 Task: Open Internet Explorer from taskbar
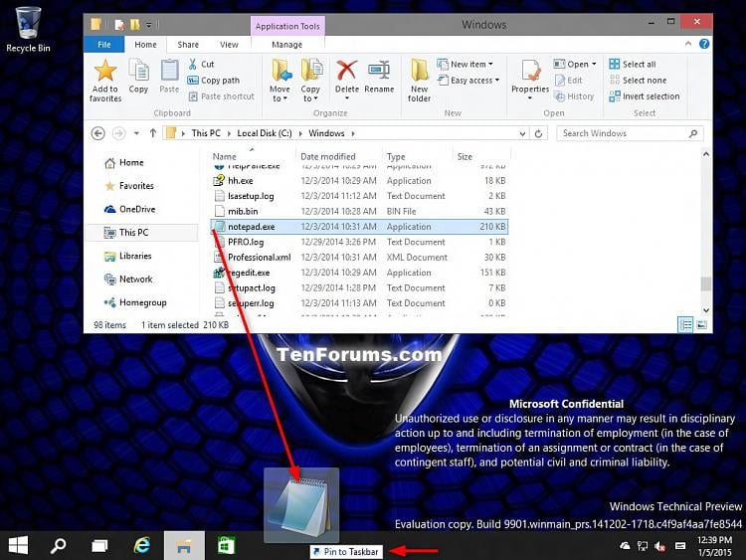(142, 546)
